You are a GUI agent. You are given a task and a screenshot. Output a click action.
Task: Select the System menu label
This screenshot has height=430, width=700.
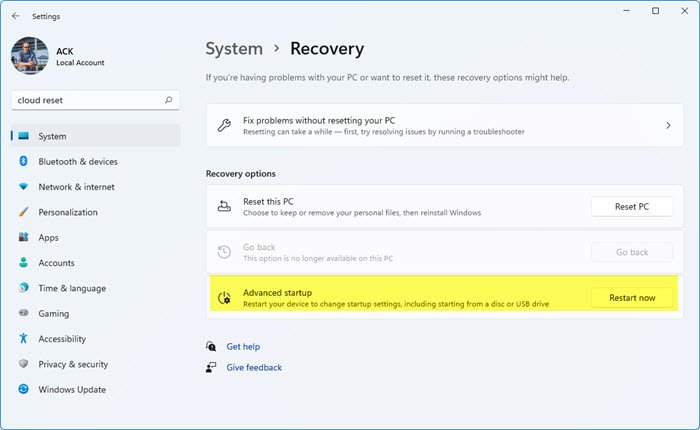point(52,136)
